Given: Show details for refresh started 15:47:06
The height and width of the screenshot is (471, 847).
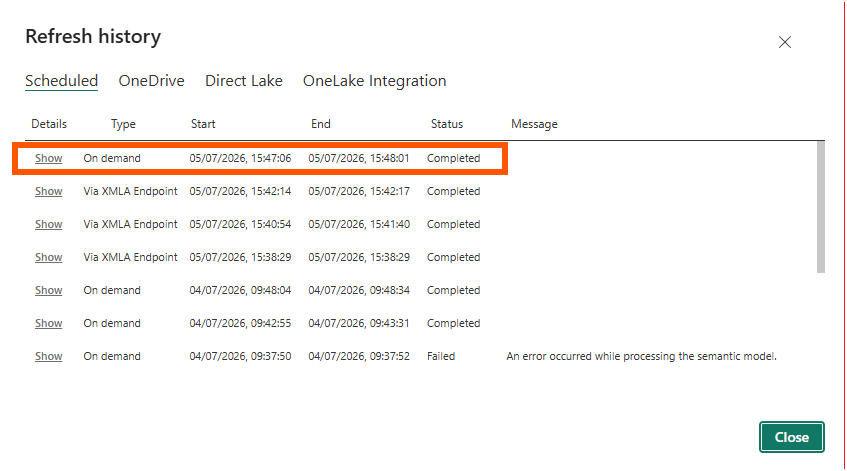Looking at the screenshot, I should coord(49,158).
